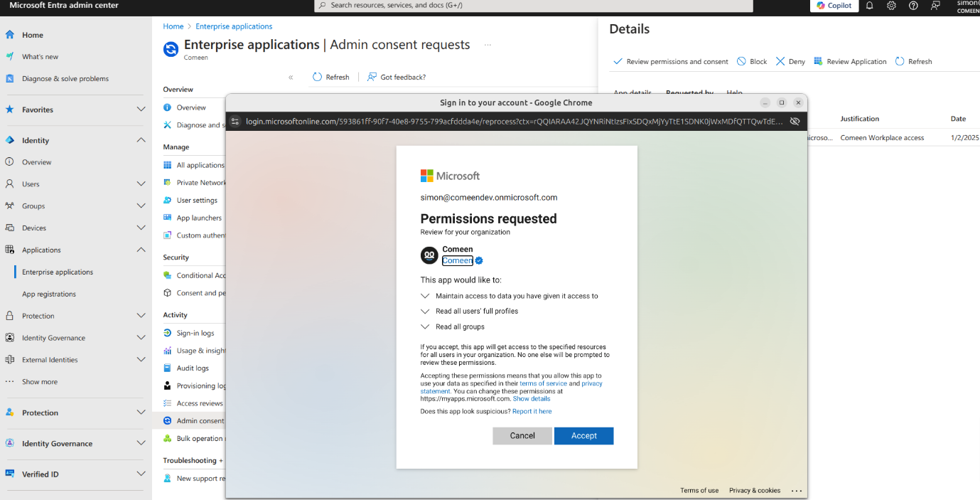980x500 pixels.
Task: Open Consent and permissions under Security
Action: [194, 293]
